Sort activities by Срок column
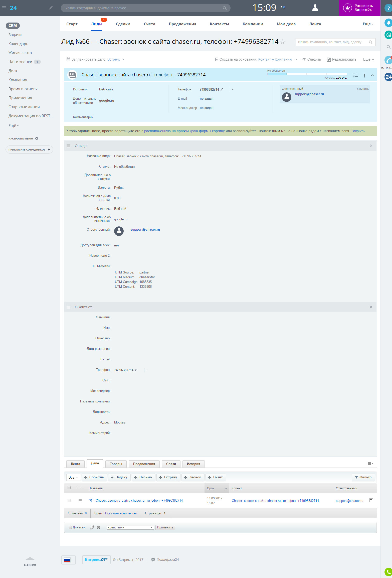This screenshot has height=578, width=392. (217, 488)
